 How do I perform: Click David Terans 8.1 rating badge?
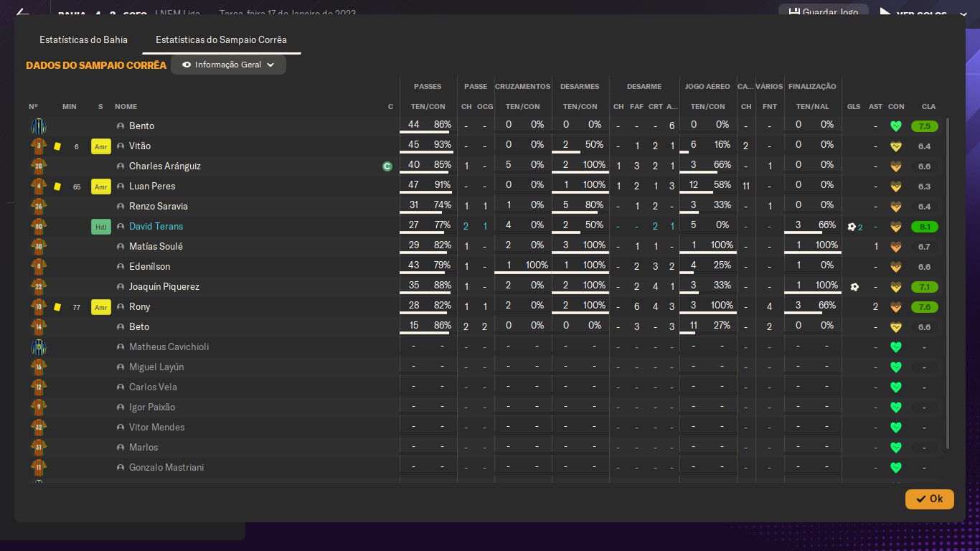pos(924,227)
